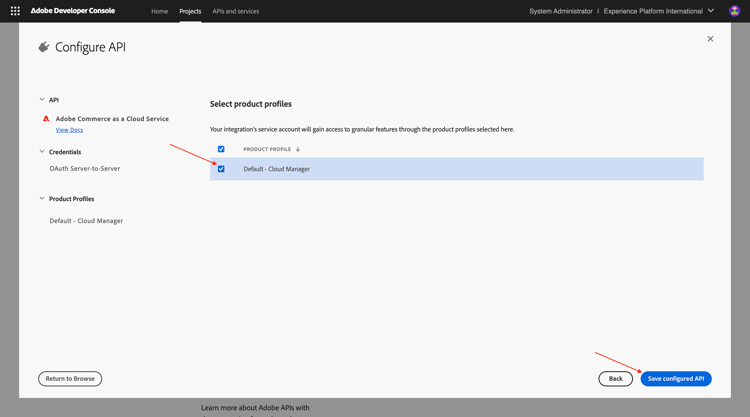Viewport: 750px width, 417px height.
Task: Collapse the Credentials section
Action: pos(42,152)
